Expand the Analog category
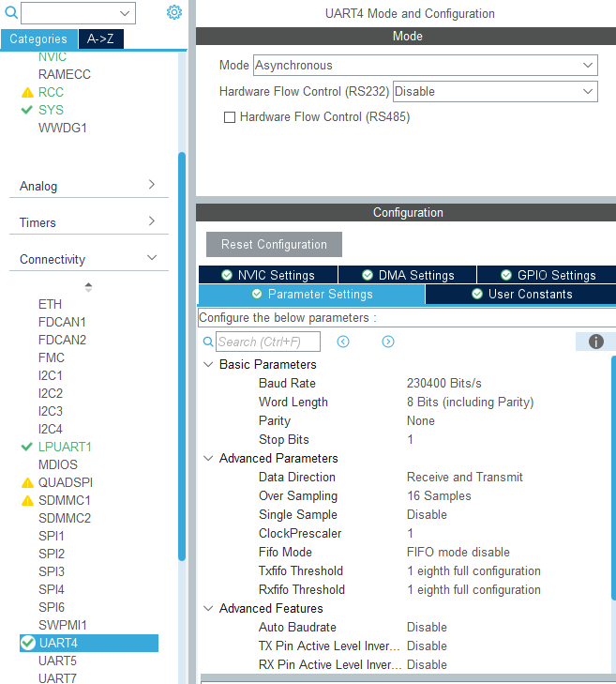The height and width of the screenshot is (684, 616). point(89,187)
